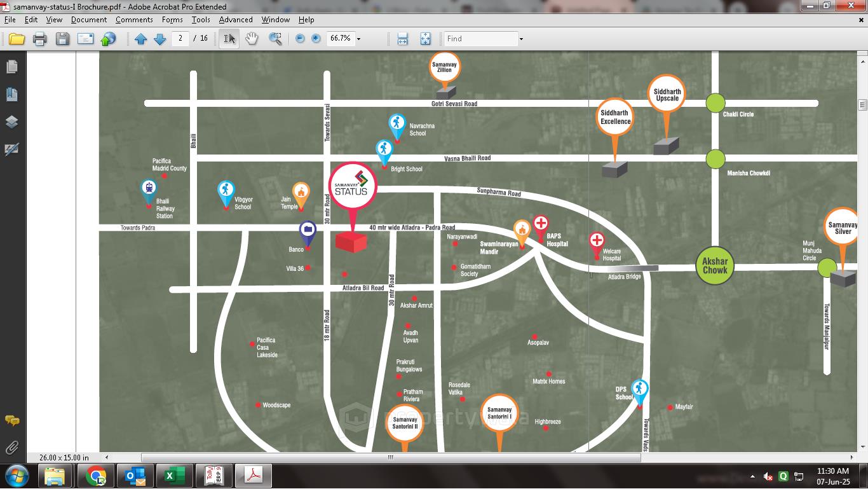Click the Akshar Chowk green circle
This screenshot has height=489, width=868.
[x=715, y=266]
